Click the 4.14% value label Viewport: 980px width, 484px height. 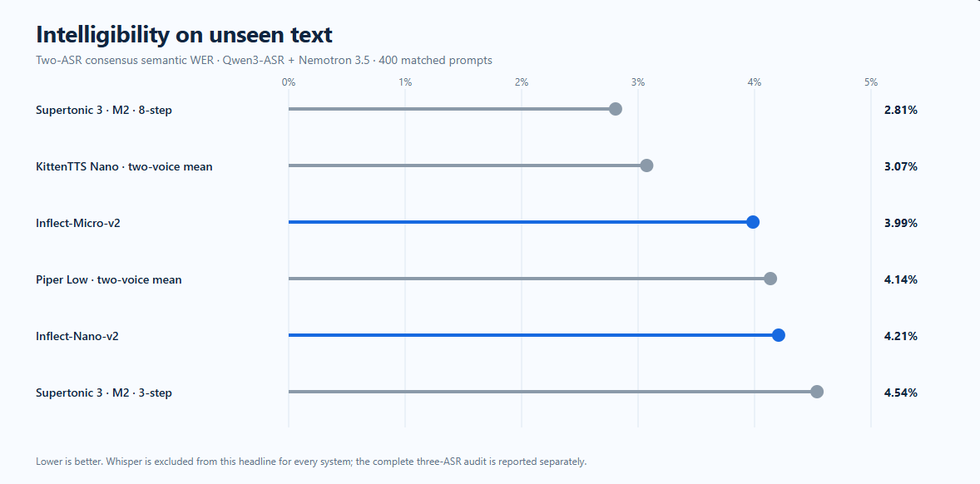pyautogui.click(x=901, y=279)
